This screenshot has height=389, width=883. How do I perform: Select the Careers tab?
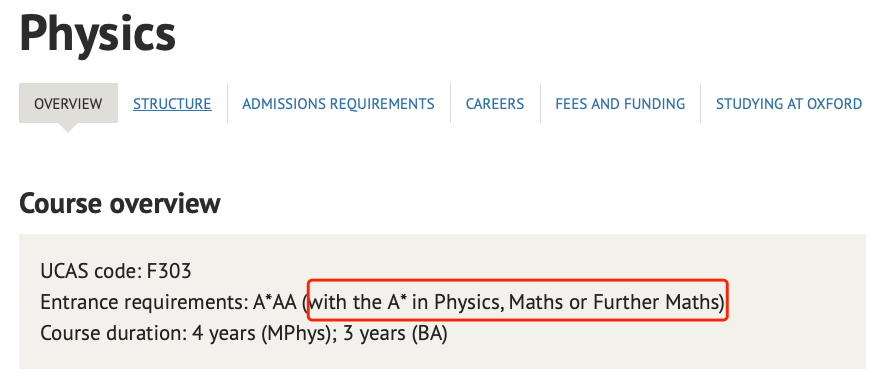(495, 104)
